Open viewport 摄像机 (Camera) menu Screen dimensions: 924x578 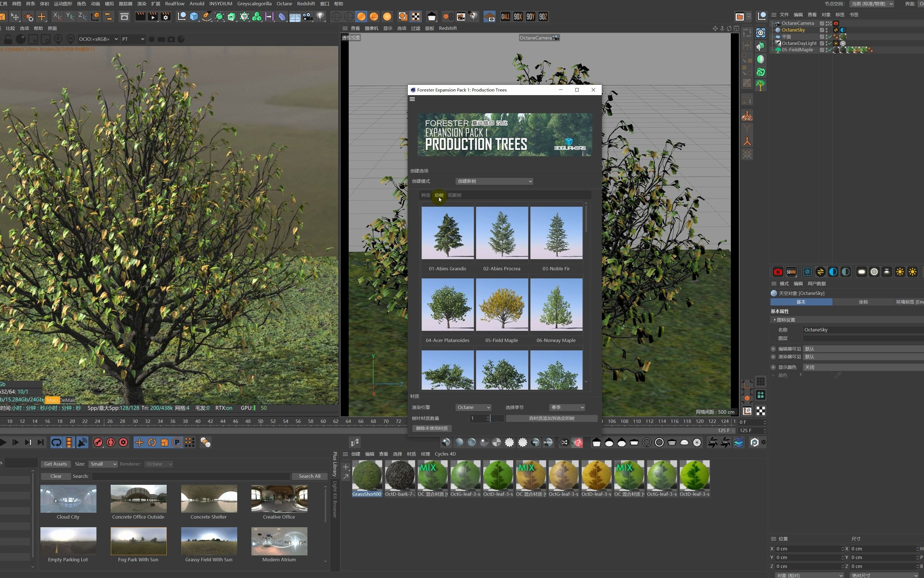tap(371, 28)
